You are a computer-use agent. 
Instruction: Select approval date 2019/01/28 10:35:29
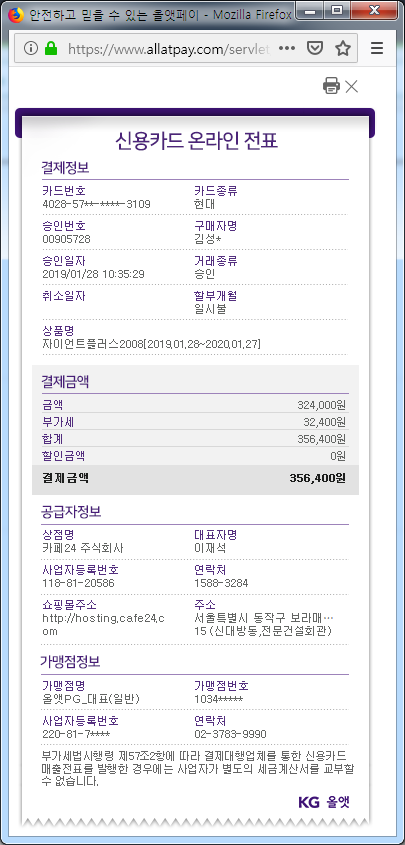point(93,274)
